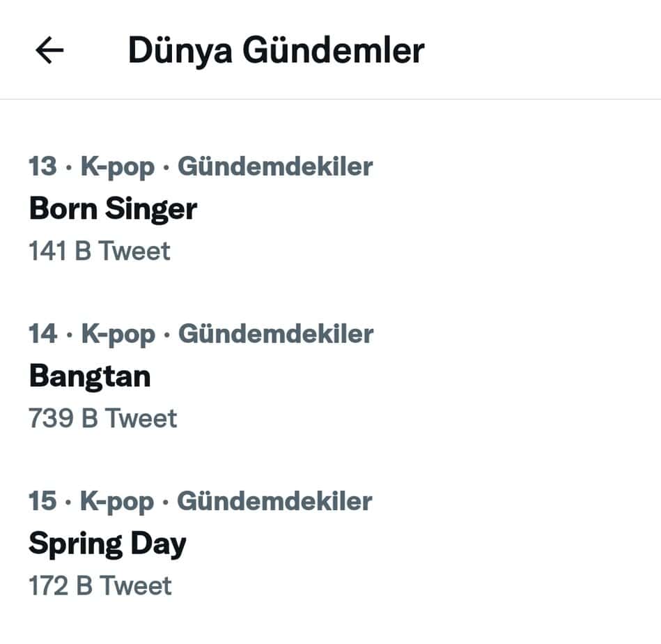
Task: Select the K-pop label above Bangtan
Action: pos(118,334)
